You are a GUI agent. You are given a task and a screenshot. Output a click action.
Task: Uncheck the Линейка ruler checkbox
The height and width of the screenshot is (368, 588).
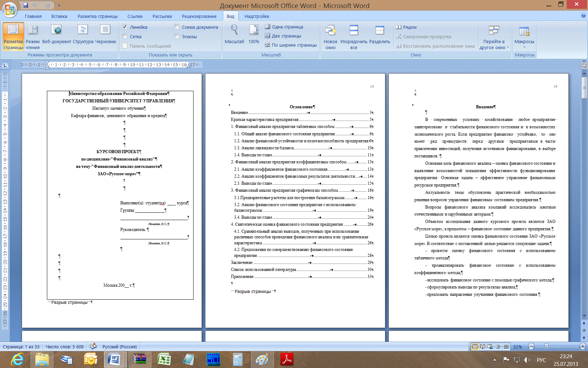tap(125, 27)
